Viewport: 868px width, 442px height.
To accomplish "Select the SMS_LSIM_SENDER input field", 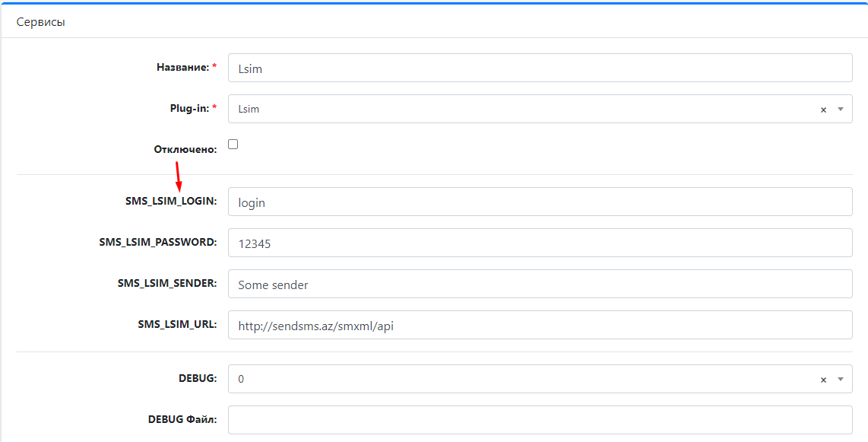I will [540, 284].
